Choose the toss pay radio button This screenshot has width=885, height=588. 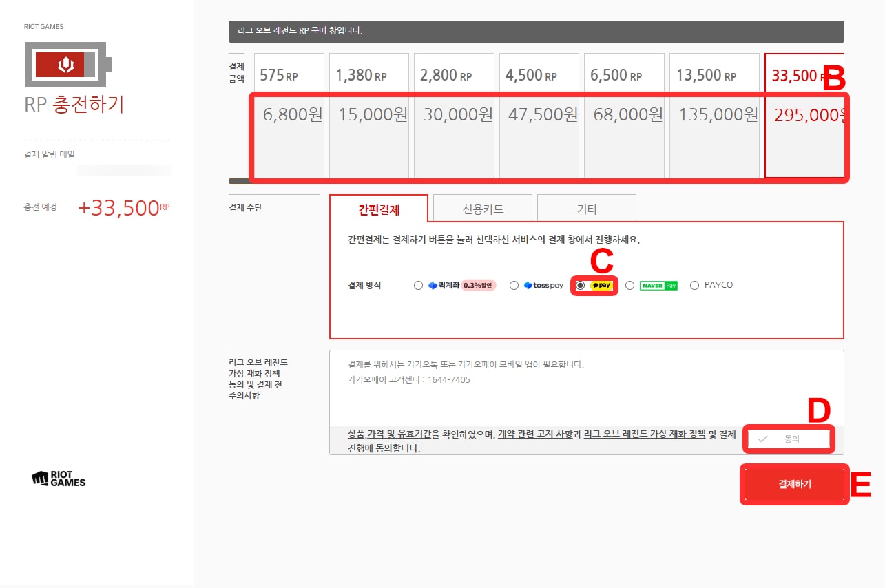pyautogui.click(x=514, y=285)
